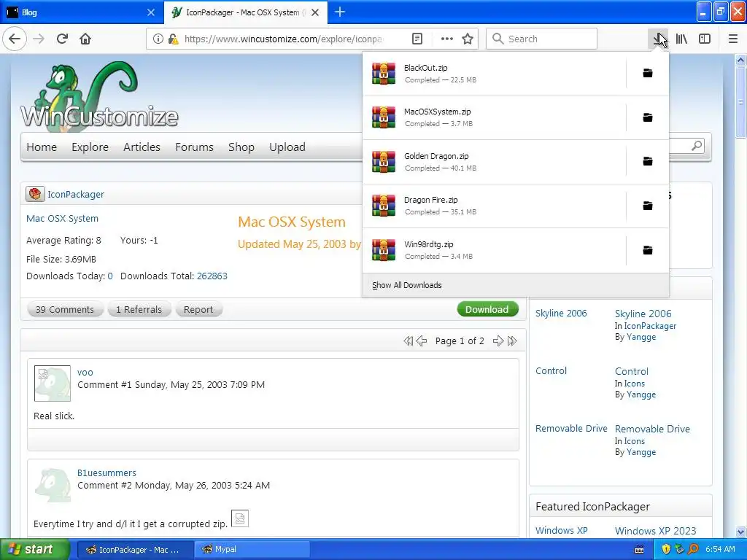The image size is (747, 560).
Task: Toggle the sidebar view icon
Action: [705, 39]
